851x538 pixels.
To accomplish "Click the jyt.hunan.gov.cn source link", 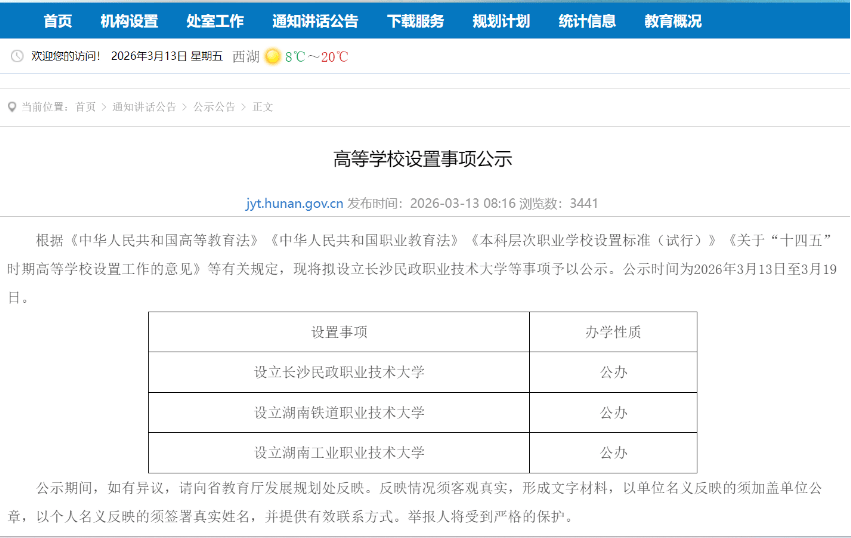I will pos(294,203).
